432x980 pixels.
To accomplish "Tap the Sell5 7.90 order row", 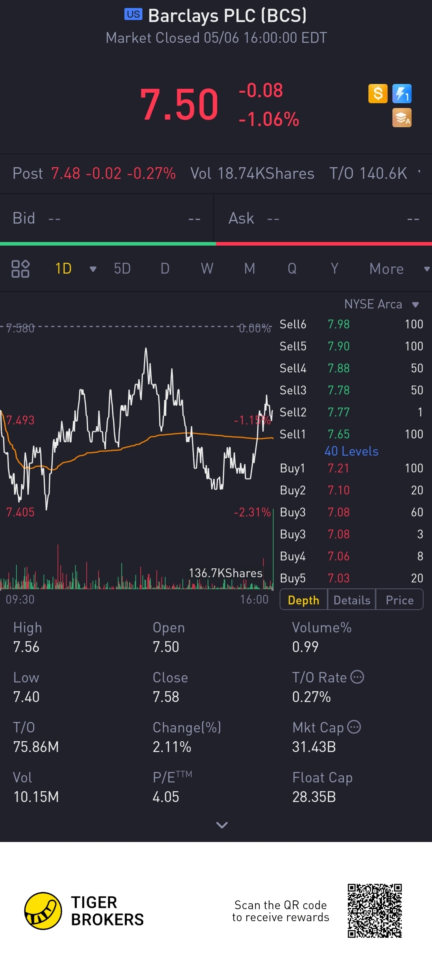I will tap(351, 346).
